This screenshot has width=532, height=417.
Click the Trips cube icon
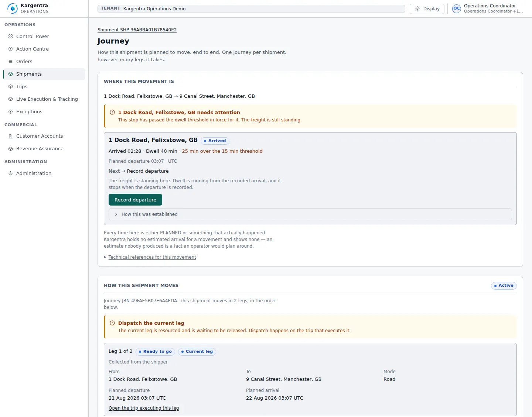pos(11,87)
